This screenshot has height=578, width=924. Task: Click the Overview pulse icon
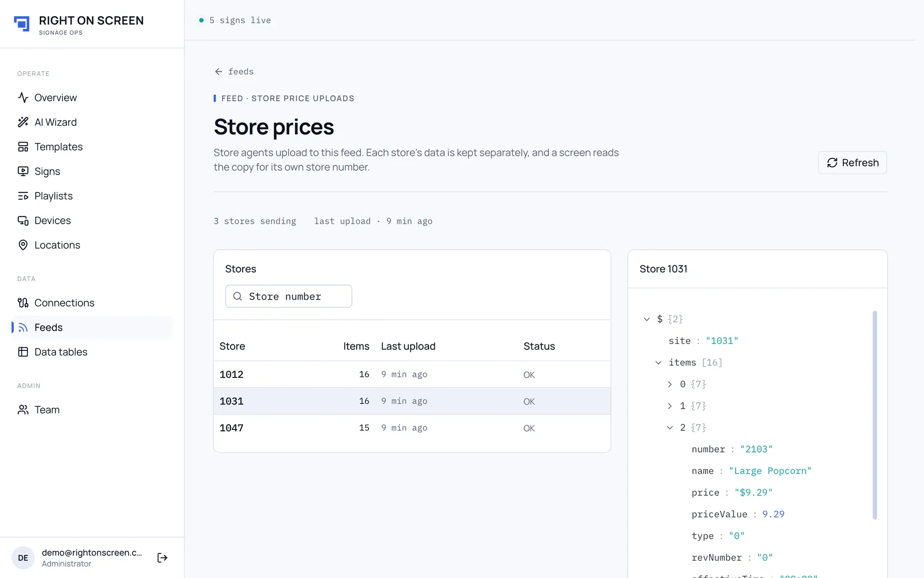[x=23, y=98]
